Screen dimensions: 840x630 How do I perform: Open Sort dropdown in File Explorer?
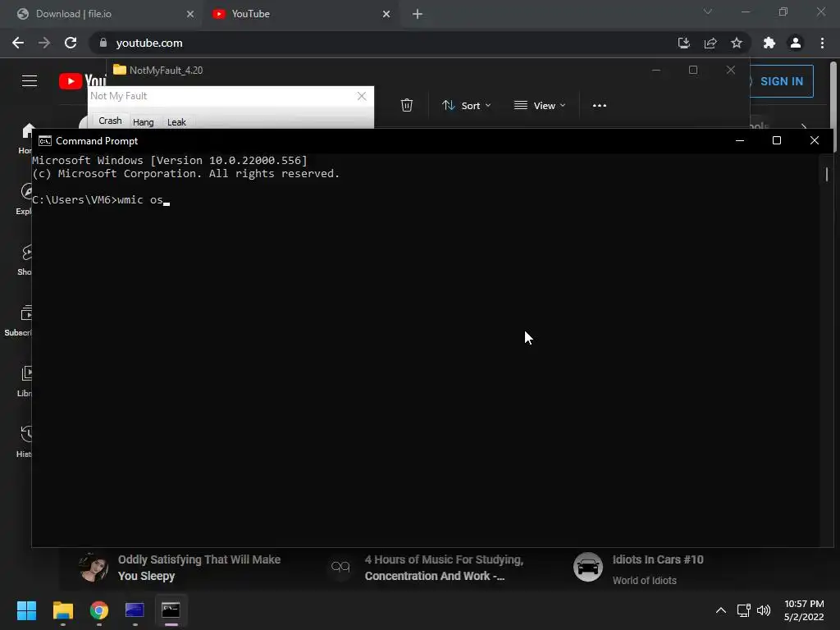pos(466,106)
